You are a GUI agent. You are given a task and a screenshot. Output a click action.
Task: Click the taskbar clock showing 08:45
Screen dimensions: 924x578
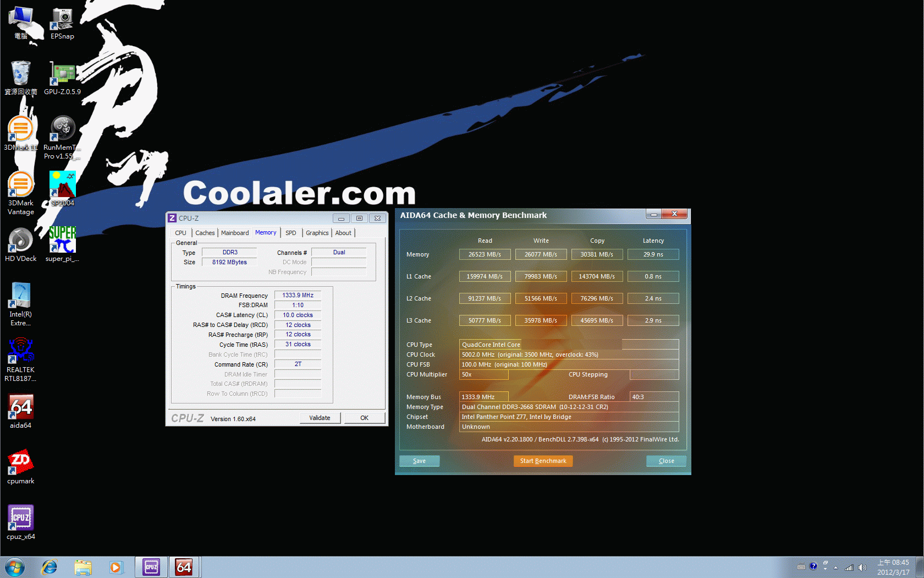[893, 567]
